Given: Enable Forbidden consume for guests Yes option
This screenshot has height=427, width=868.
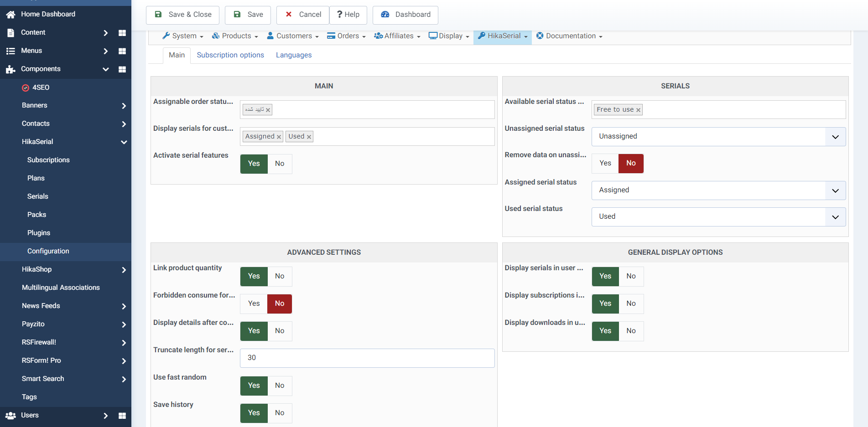Looking at the screenshot, I should tap(254, 304).
